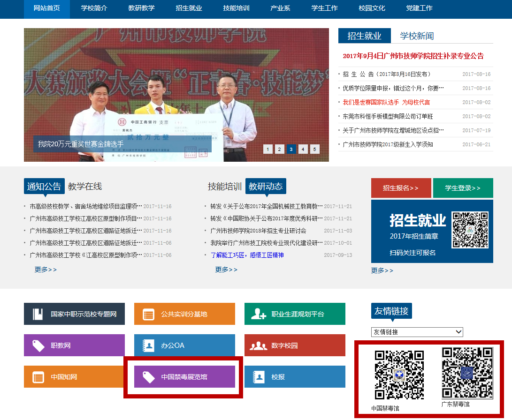Open the 2017年9月4日 招生补录专业公告 headline

click(413, 56)
